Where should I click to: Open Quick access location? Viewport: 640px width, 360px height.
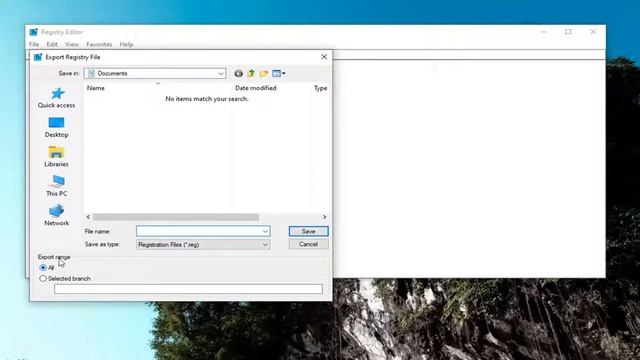(56, 98)
